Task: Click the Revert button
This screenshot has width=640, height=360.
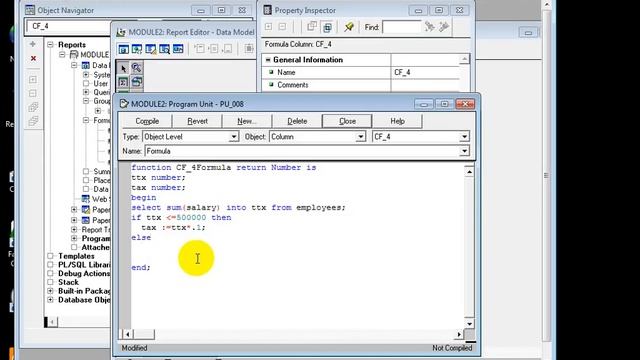Action: pyautogui.click(x=198, y=121)
